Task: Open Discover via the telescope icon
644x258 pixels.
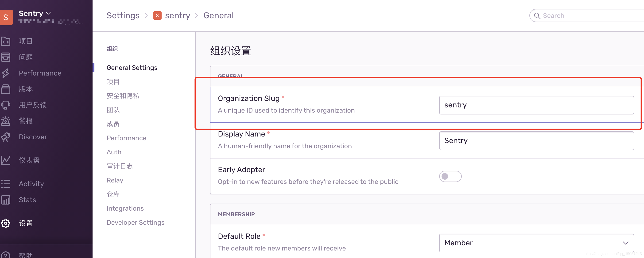Action: point(5,137)
